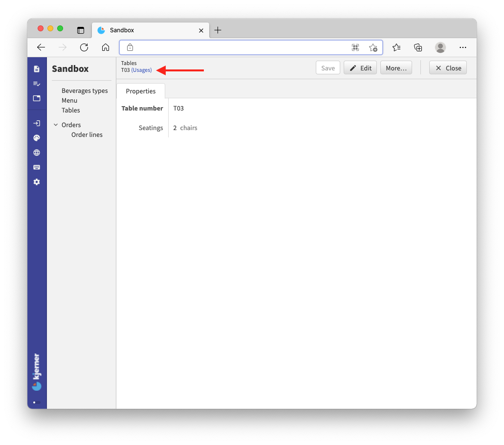Open the More... button

click(396, 68)
